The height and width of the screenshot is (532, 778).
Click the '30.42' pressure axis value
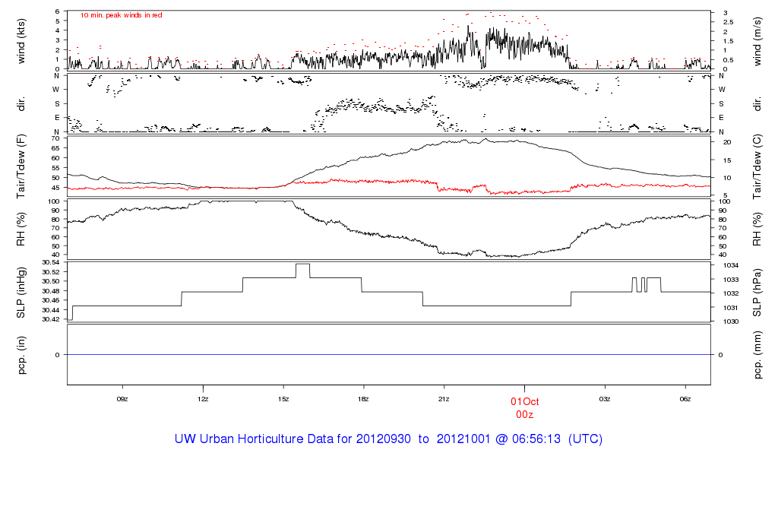click(x=51, y=320)
